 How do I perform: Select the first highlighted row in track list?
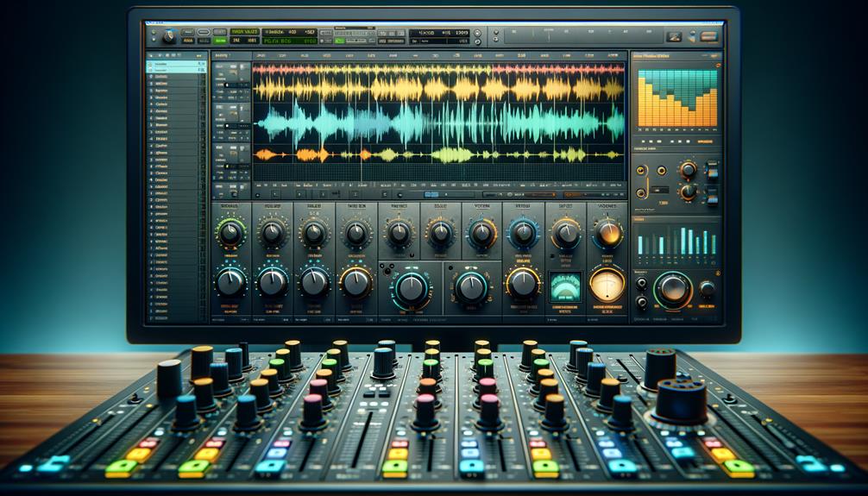click(175, 64)
